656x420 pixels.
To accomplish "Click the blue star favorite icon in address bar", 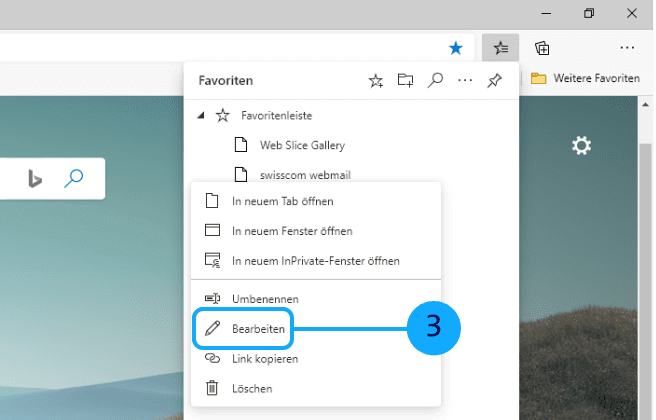I will pyautogui.click(x=456, y=47).
